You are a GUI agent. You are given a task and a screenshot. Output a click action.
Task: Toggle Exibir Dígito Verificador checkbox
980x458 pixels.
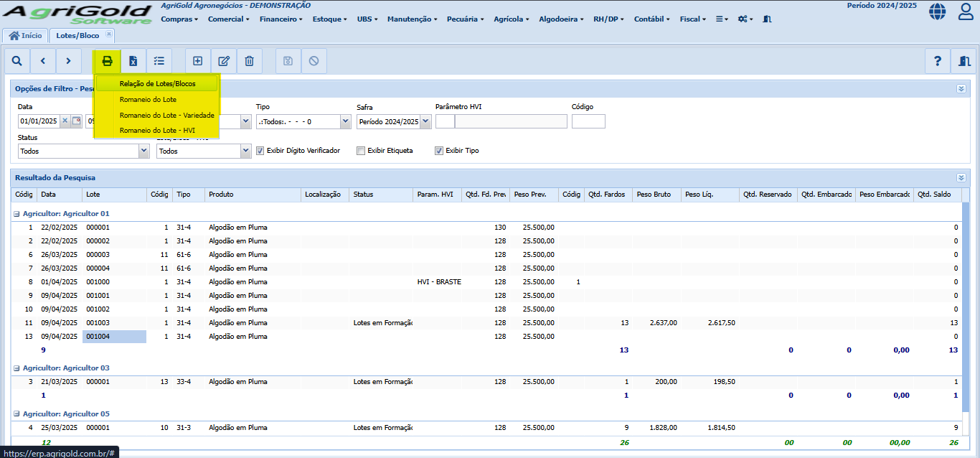[260, 151]
